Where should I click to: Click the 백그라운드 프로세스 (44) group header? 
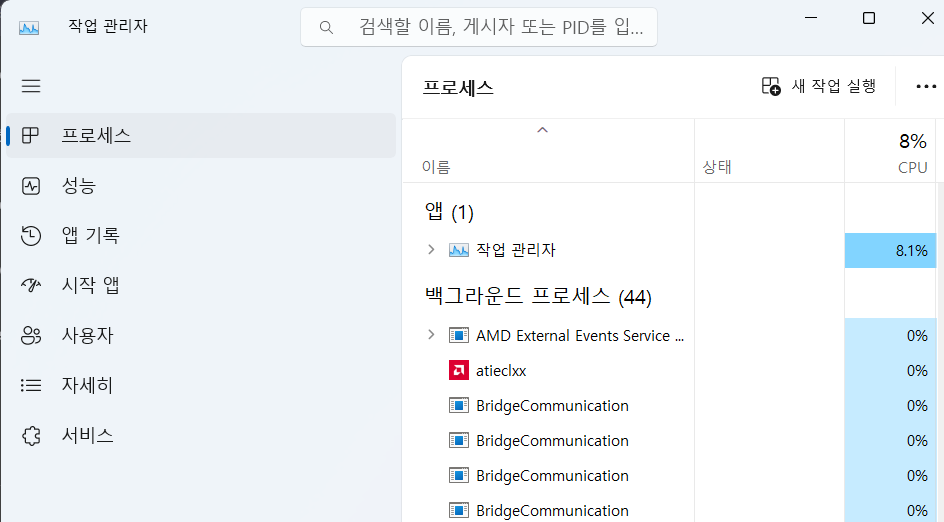click(538, 296)
